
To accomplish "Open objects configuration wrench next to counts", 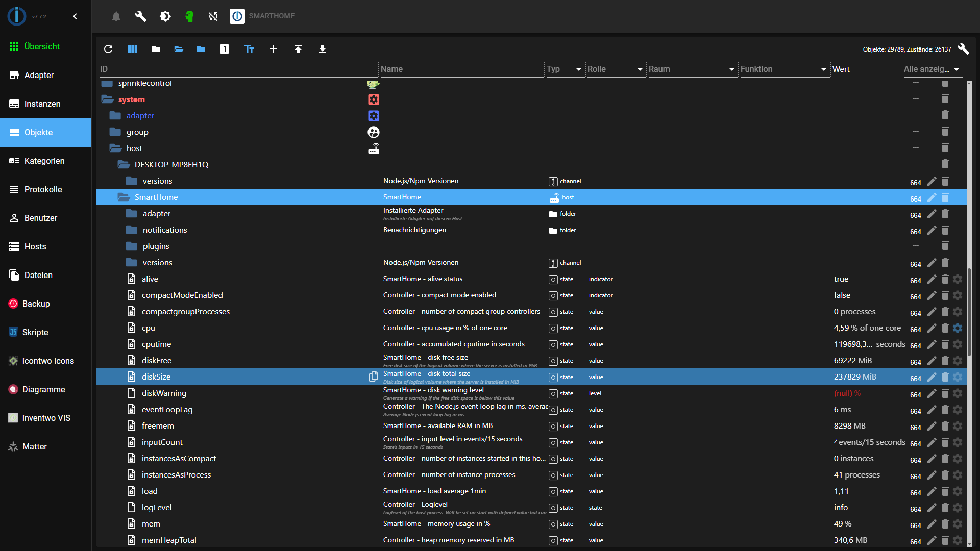I will pyautogui.click(x=963, y=49).
